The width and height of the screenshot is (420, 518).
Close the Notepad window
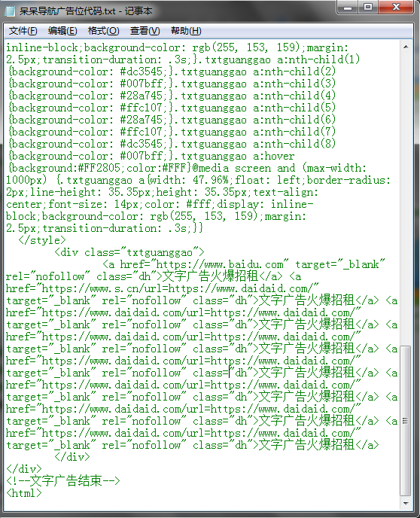click(396, 8)
